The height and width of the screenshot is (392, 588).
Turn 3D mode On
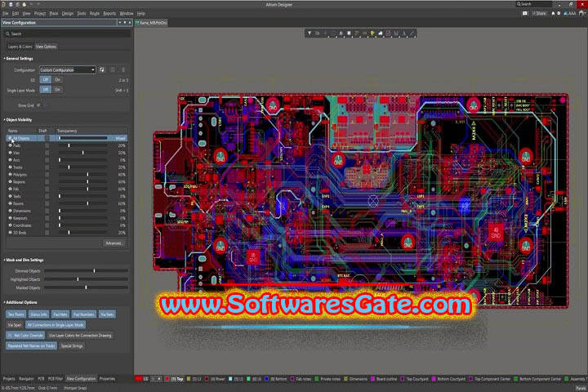(57, 80)
